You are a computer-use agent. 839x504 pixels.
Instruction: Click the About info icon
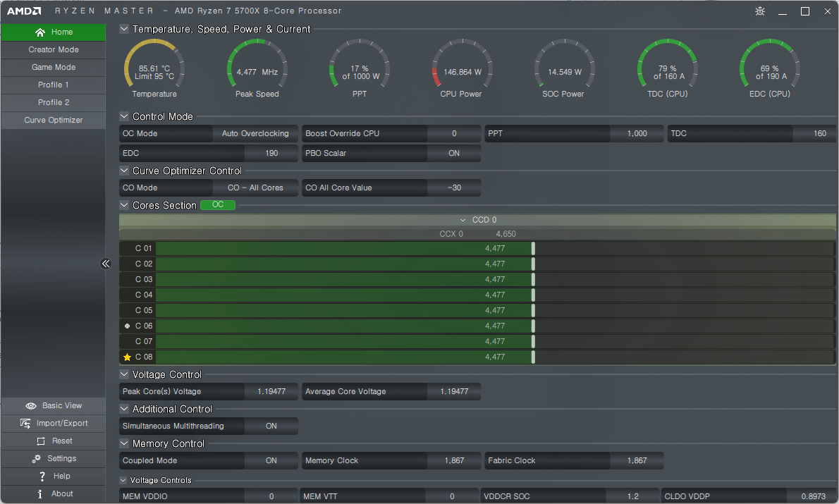[40, 494]
